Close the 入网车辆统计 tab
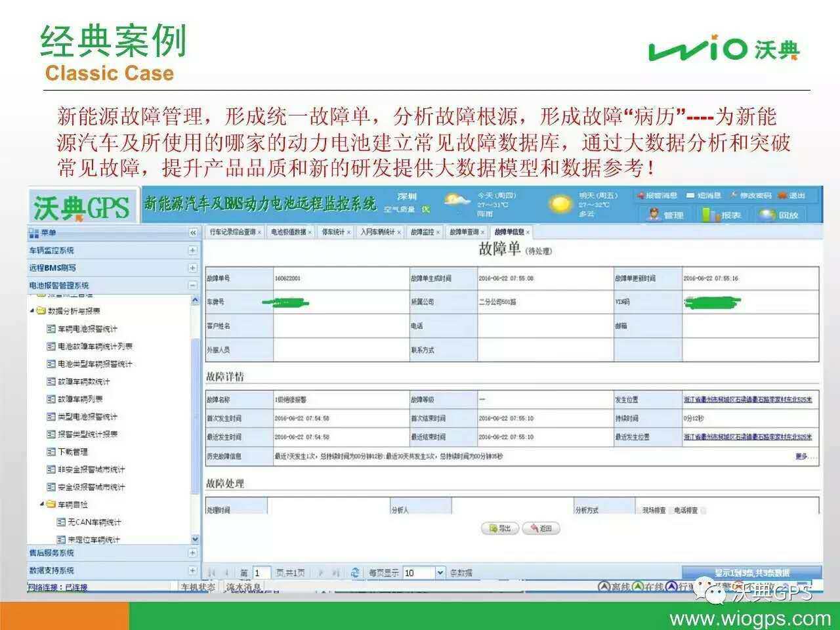The width and height of the screenshot is (840, 630). point(399,232)
